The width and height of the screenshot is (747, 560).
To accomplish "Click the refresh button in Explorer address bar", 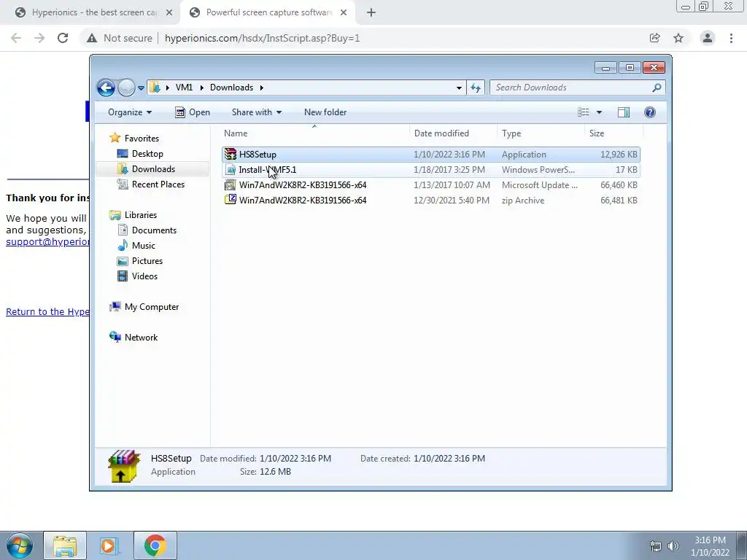I will click(x=476, y=87).
